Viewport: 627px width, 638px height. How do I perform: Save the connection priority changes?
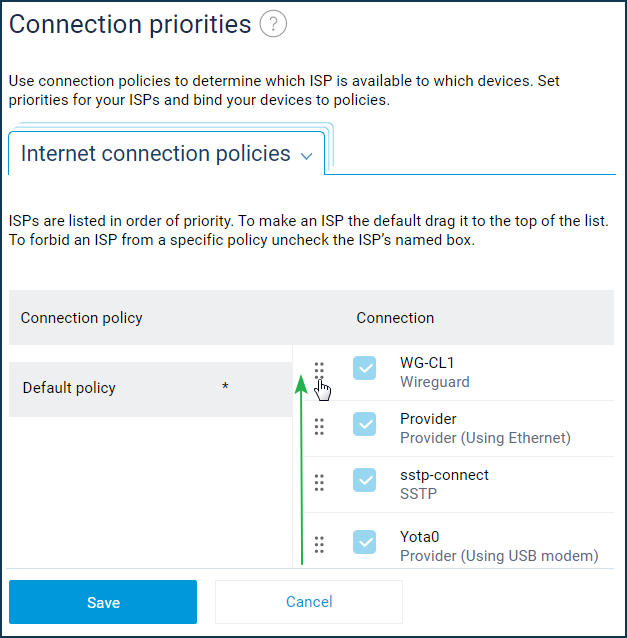coord(103,602)
